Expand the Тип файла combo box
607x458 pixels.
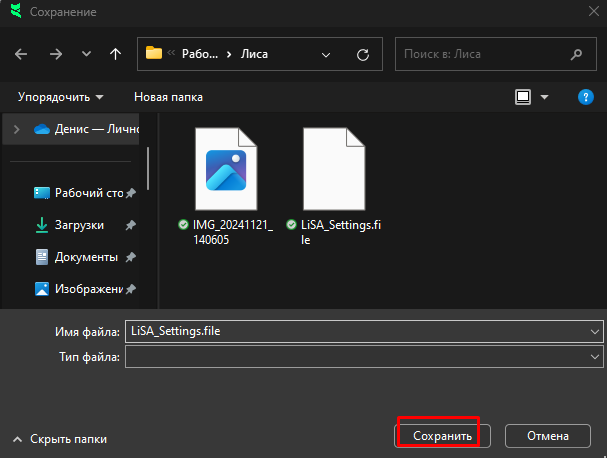[x=596, y=356]
